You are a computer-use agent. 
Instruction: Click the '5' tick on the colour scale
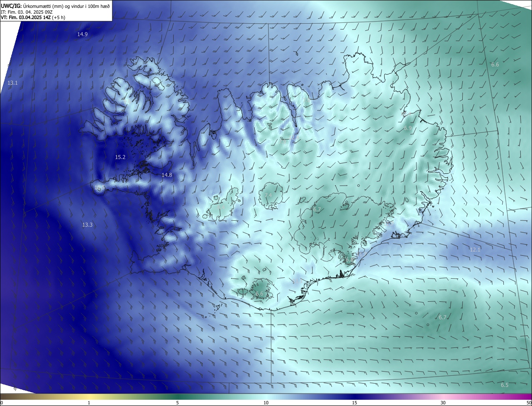(177, 403)
